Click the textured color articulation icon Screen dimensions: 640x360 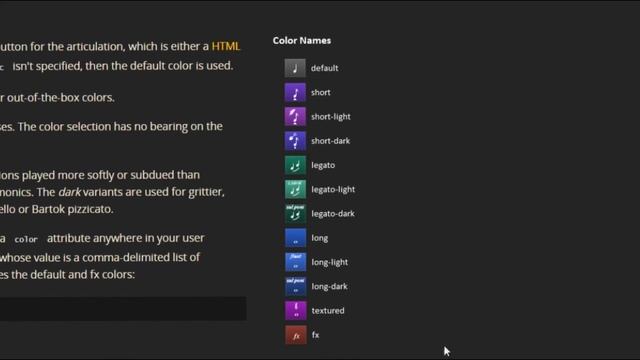click(295, 311)
